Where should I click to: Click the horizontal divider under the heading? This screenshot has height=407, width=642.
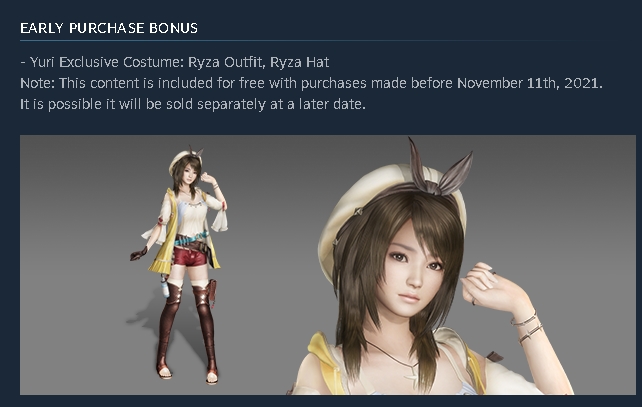pos(311,41)
